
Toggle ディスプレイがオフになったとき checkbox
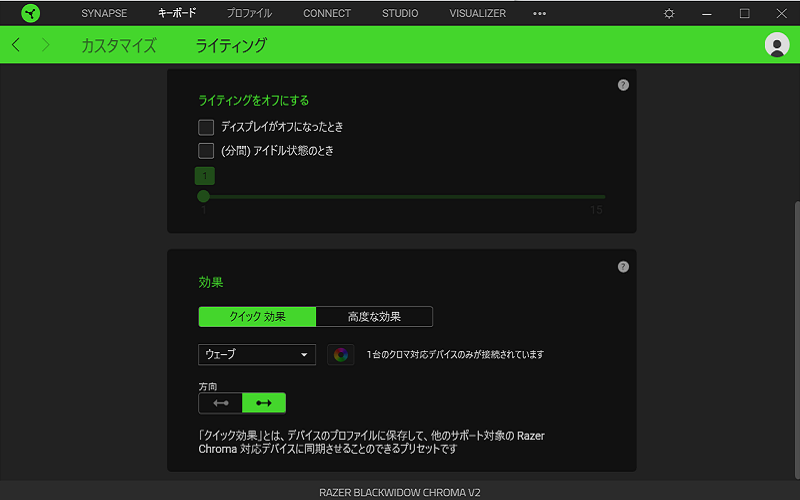click(x=206, y=127)
